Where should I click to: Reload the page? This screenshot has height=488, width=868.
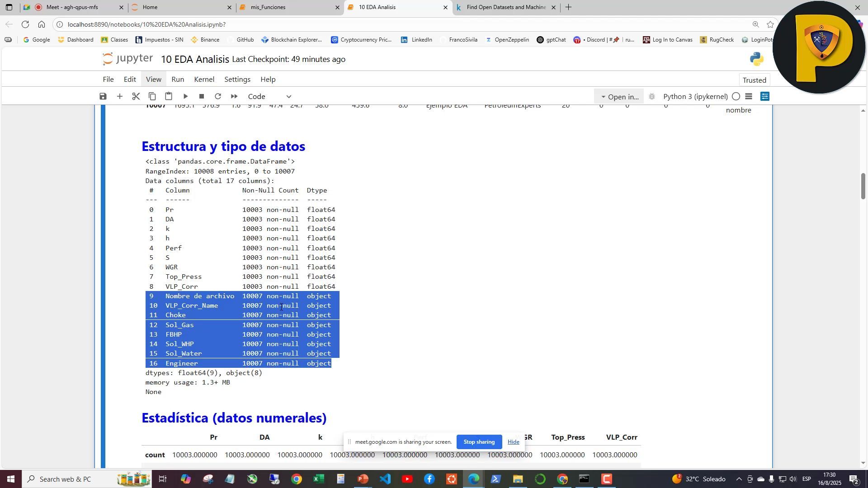(25, 24)
